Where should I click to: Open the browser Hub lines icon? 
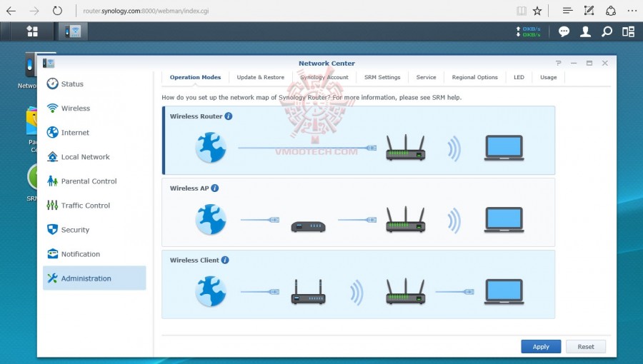tap(567, 11)
